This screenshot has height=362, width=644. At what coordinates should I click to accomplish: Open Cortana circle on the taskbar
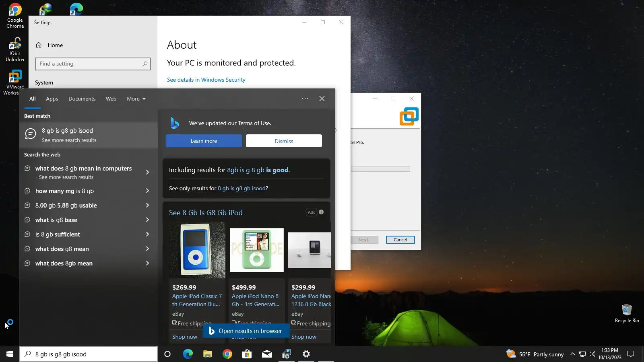point(167,354)
